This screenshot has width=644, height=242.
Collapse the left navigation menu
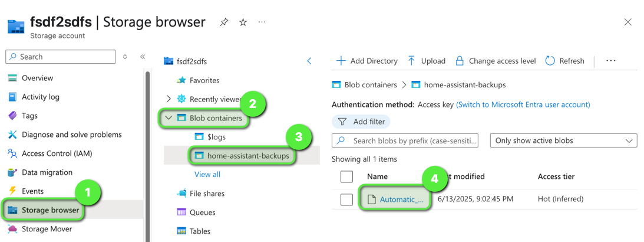pyautogui.click(x=143, y=57)
